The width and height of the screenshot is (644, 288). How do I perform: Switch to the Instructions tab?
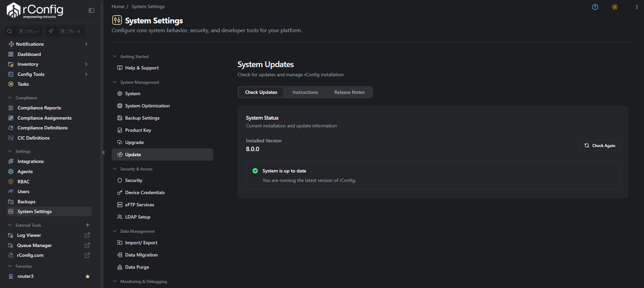(305, 92)
